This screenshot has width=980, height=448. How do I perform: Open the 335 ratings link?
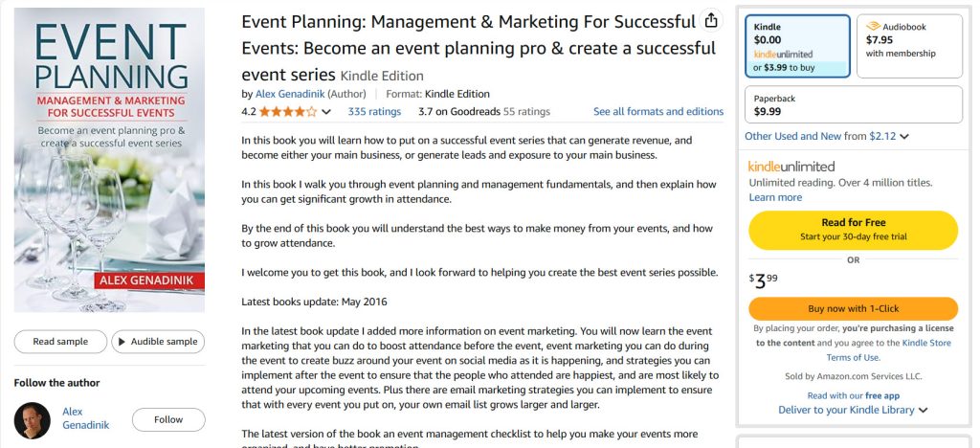374,112
